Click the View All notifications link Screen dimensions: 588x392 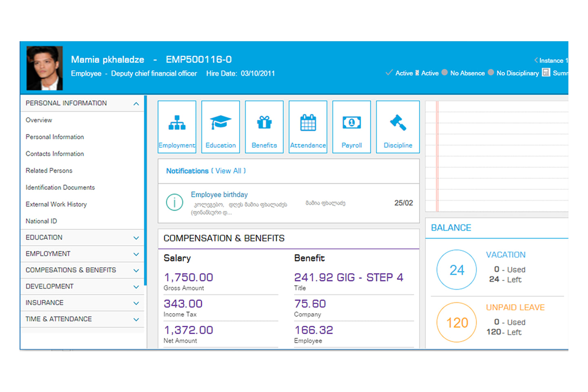tap(228, 171)
